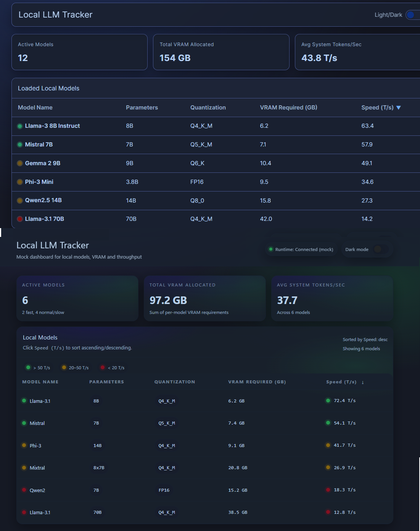
Task: Click red dot next to 18.3 T/s
Action: 328,490
